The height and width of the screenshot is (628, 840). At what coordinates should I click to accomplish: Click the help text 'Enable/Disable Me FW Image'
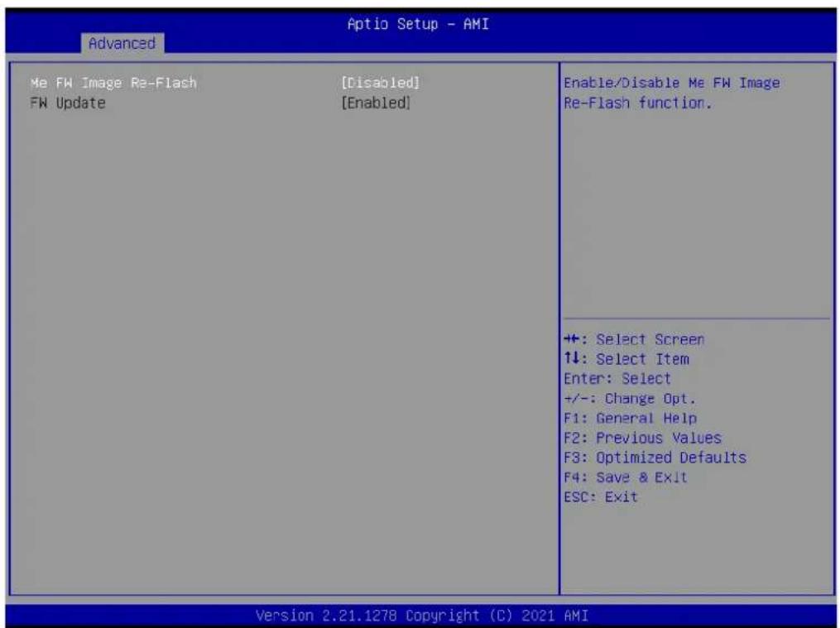(x=672, y=83)
